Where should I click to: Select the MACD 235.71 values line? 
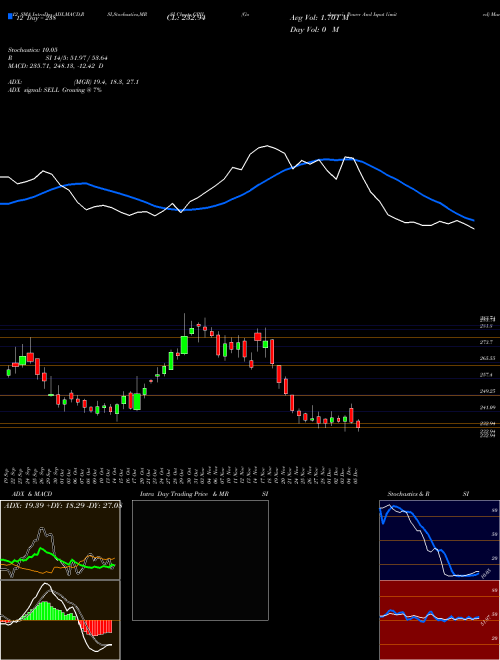coord(56,66)
